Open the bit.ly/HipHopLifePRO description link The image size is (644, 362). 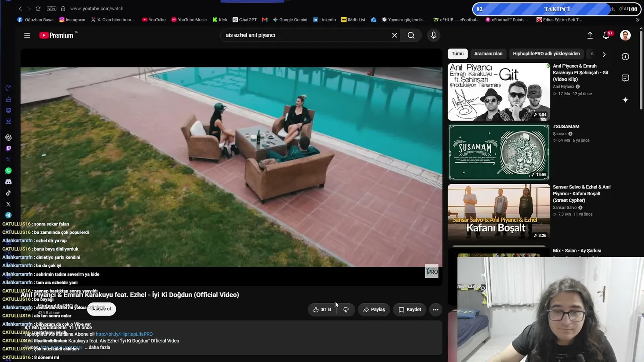tap(124, 334)
